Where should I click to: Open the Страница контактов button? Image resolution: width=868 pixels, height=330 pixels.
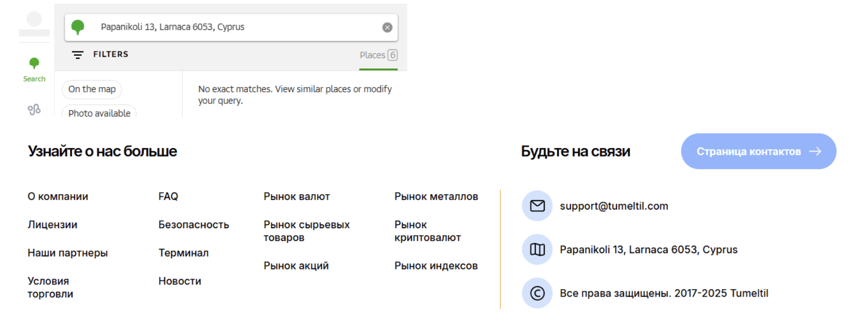tap(758, 151)
